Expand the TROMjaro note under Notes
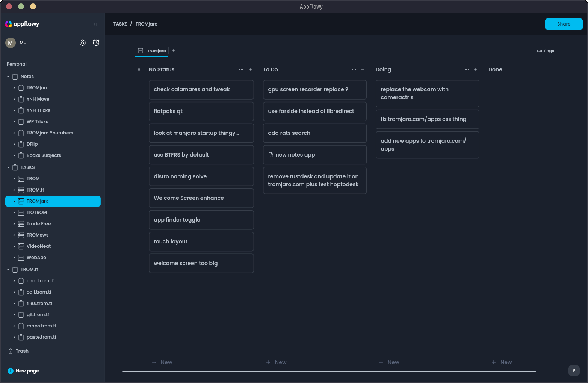588x383 pixels. [x=14, y=88]
